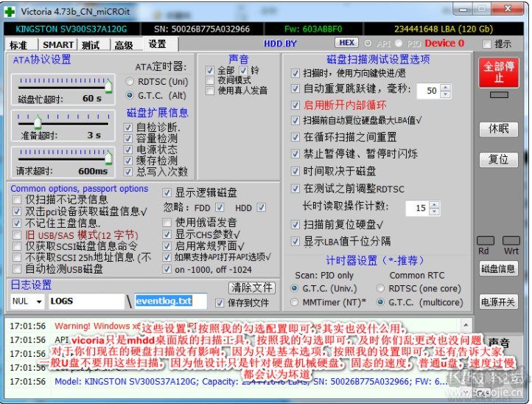Select the PIO radio button
Viewport: 532px width, 404px height.
pyautogui.click(x=399, y=43)
